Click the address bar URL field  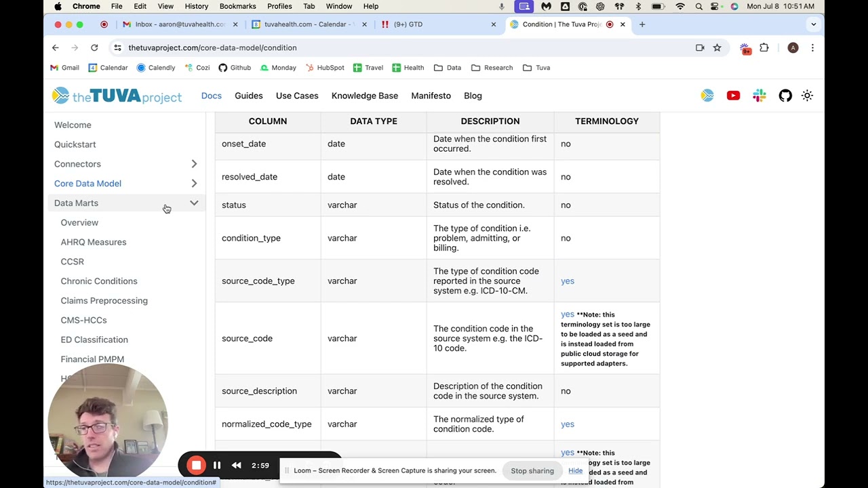407,47
